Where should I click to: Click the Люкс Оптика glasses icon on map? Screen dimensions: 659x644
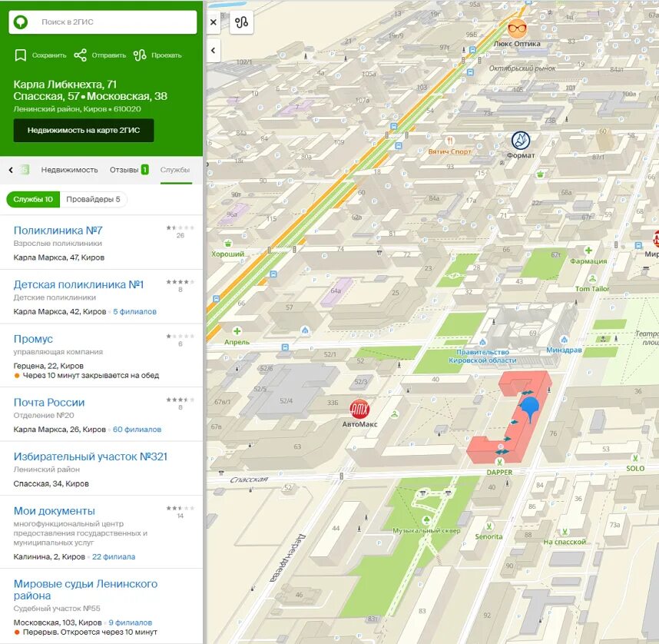[x=517, y=28]
